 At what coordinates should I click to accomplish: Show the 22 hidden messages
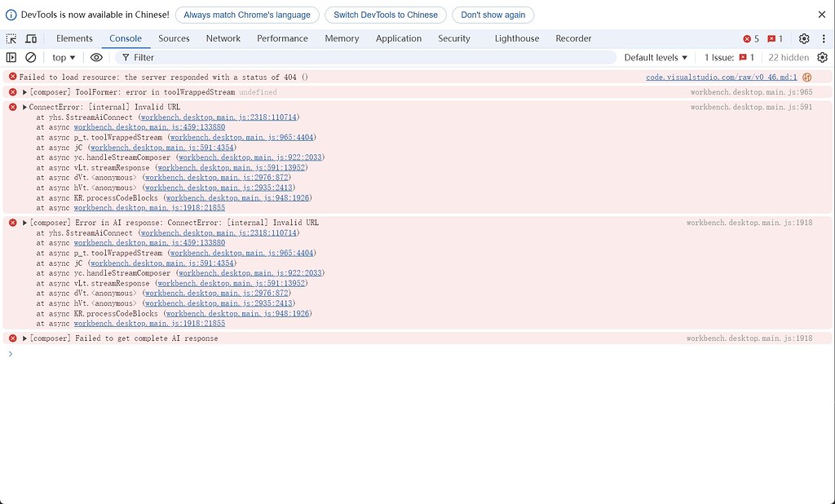pos(789,57)
